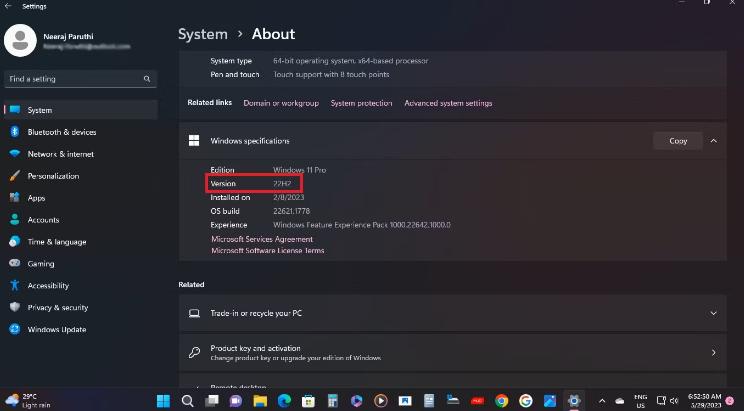
Task: Select System in the sidebar
Action: coord(80,110)
